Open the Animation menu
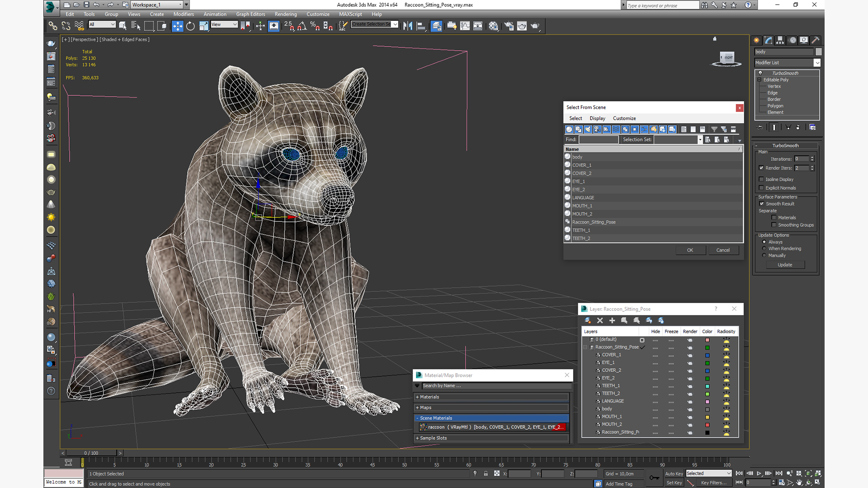Viewport: 868px width, 488px height. (x=215, y=14)
